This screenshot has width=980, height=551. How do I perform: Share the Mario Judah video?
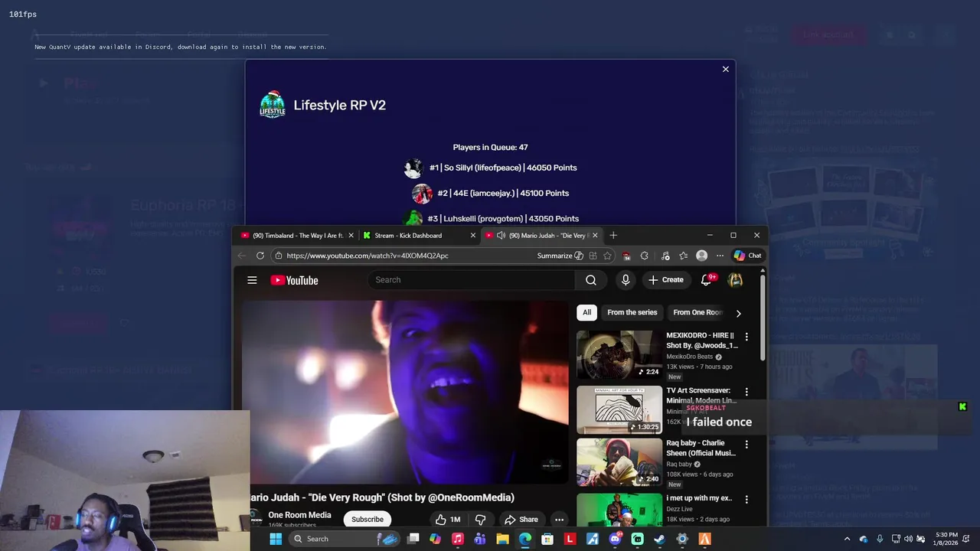pos(521,520)
